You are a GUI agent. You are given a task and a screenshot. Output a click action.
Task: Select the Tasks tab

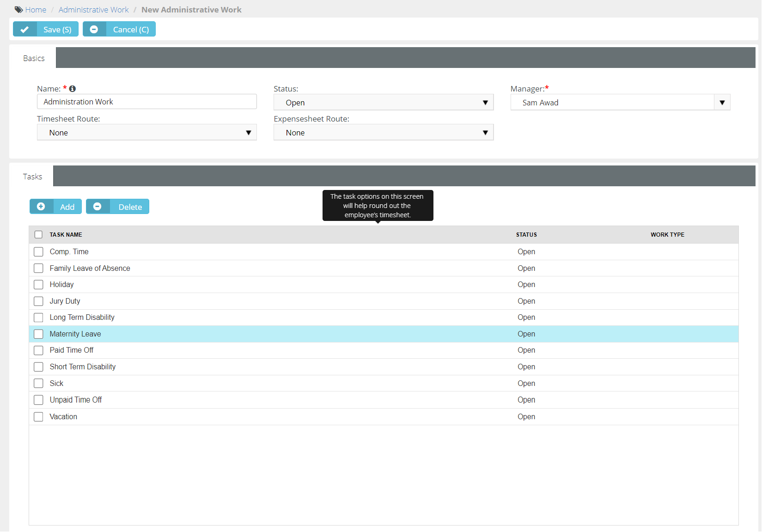pos(32,177)
